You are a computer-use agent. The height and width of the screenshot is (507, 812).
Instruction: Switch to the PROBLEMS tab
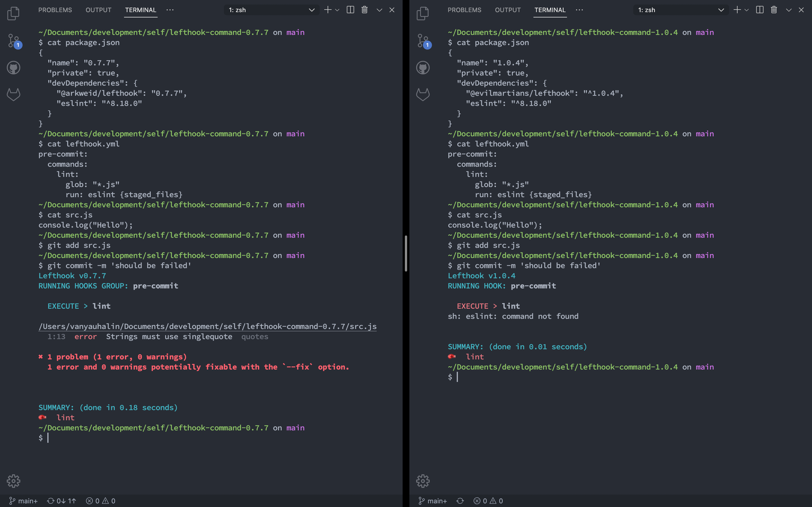tap(55, 10)
